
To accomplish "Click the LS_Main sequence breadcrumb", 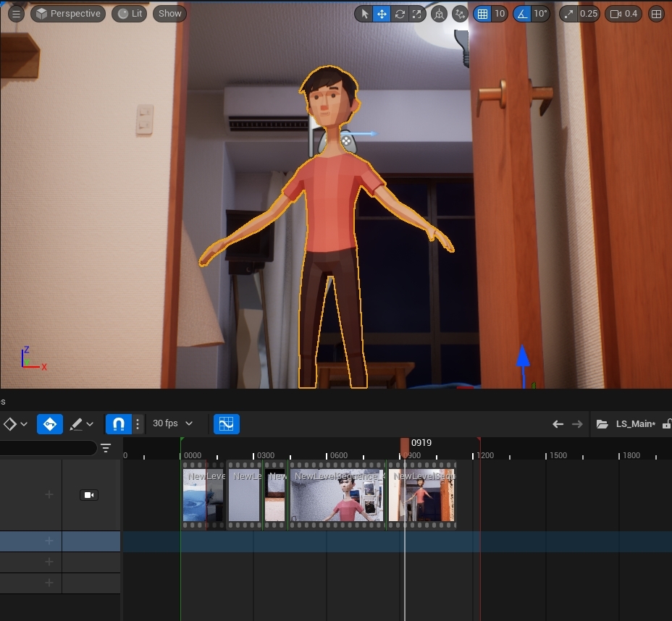I will pos(634,423).
